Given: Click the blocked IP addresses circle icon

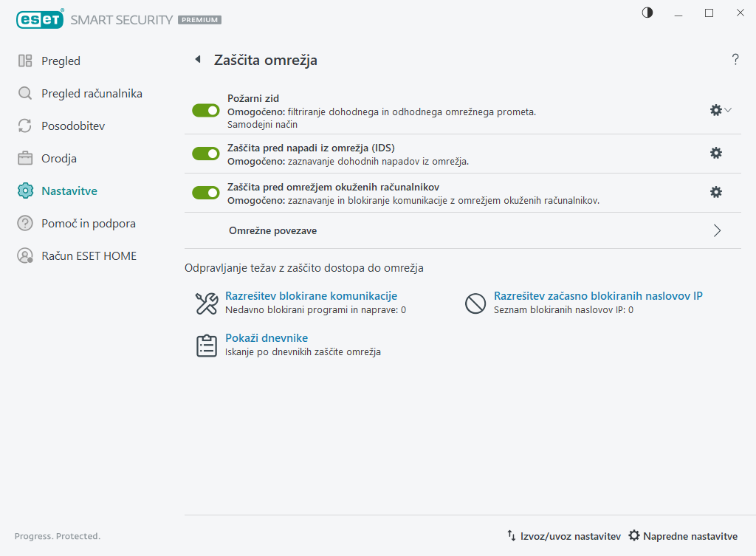Looking at the screenshot, I should tap(475, 303).
